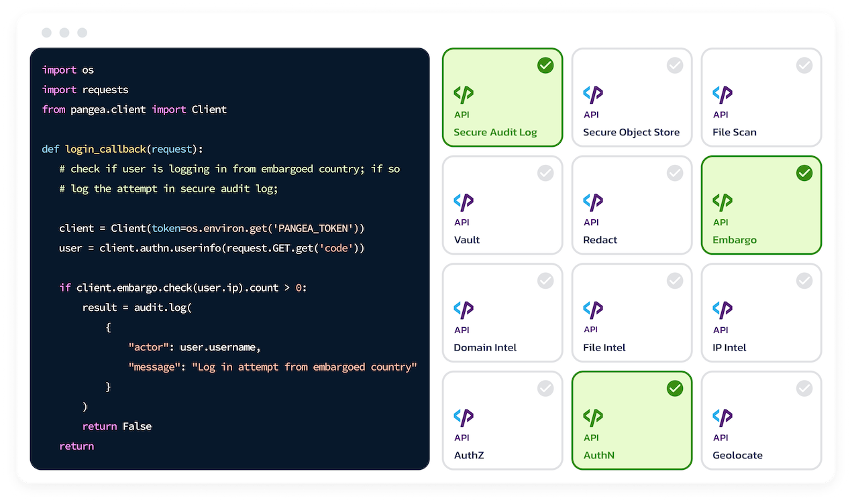Click the middle gray window dot
The width and height of the screenshot is (852, 504).
pos(64,33)
